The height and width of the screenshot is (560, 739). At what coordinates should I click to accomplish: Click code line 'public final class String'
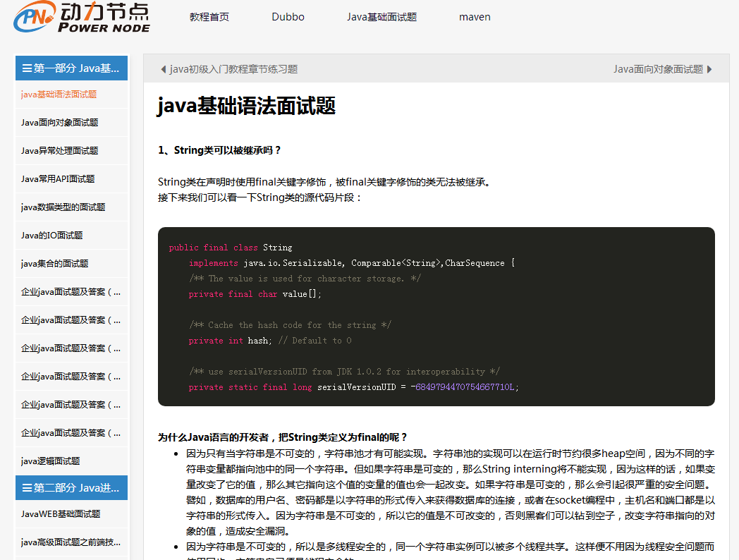[231, 248]
